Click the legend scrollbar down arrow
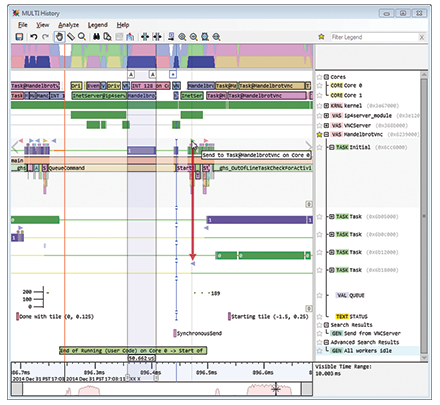The image size is (440, 405). [424, 358]
